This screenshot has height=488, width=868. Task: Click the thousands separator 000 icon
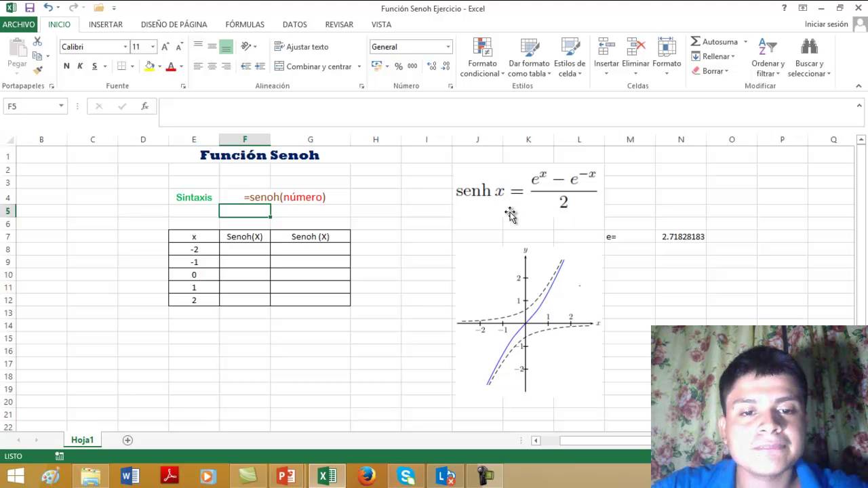point(412,66)
